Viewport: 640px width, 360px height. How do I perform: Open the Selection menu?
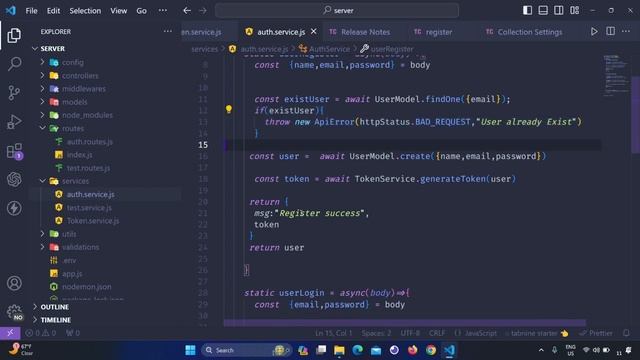pyautogui.click(x=85, y=11)
